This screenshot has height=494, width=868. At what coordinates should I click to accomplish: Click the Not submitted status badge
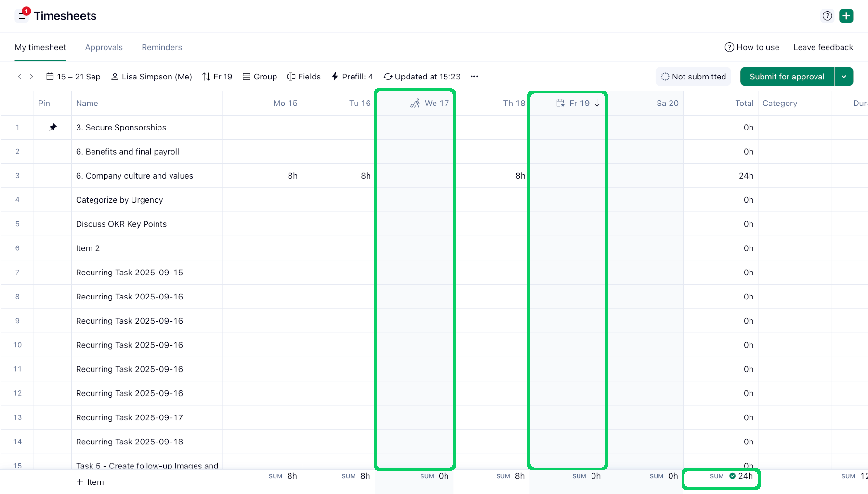click(x=693, y=77)
